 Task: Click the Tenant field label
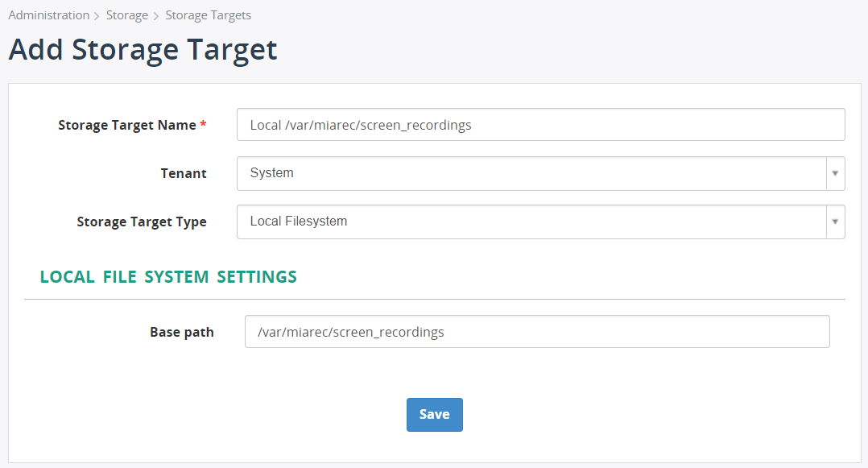(x=184, y=173)
